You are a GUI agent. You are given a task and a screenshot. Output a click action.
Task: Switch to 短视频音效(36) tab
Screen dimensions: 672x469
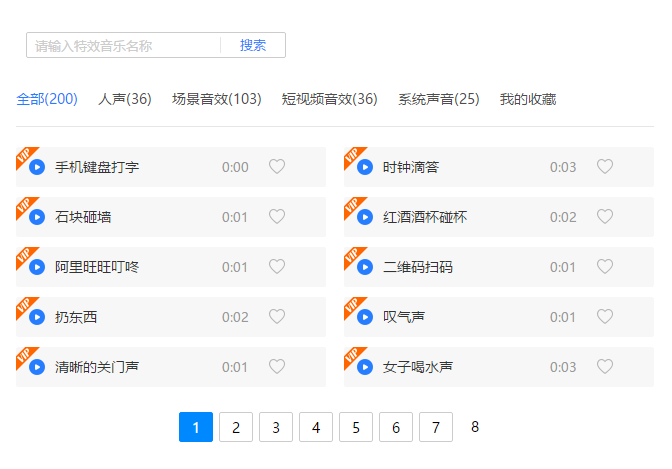coord(329,99)
